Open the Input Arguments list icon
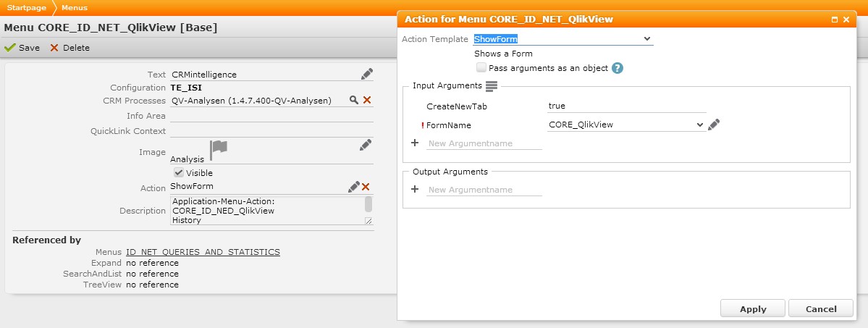Viewport: 868px width, 328px height. (492, 86)
